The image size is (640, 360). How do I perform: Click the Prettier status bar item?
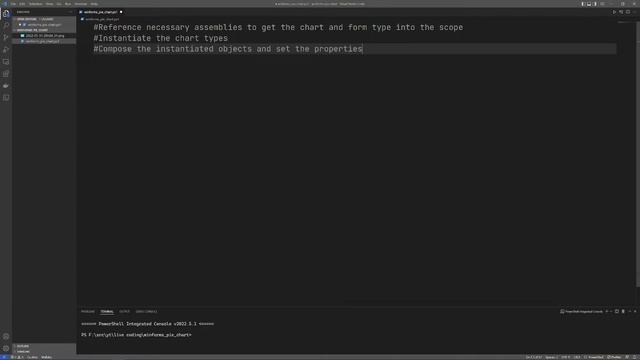pos(614,357)
